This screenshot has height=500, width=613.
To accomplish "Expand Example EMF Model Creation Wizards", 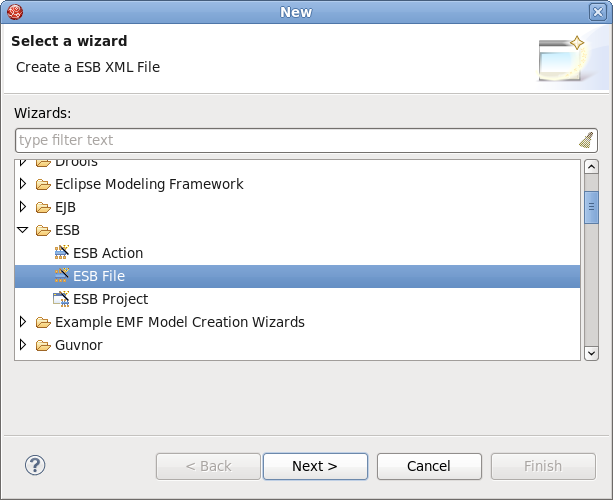I will point(24,322).
